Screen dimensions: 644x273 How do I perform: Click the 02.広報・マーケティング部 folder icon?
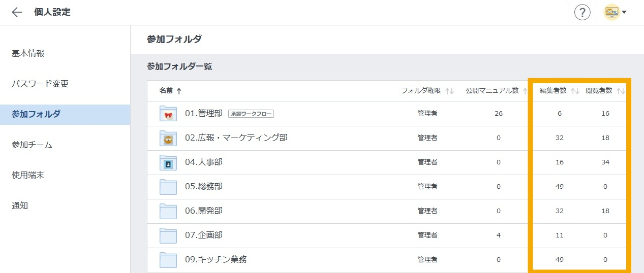[168, 138]
